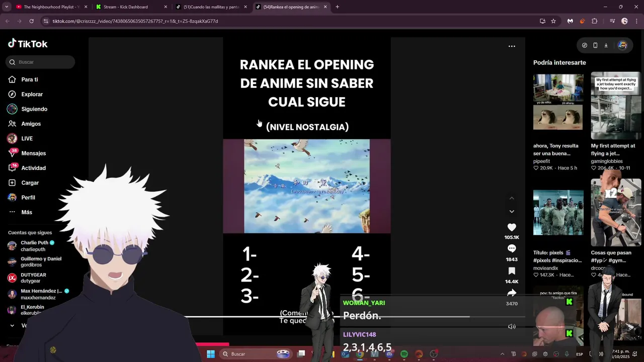644x362 pixels.
Task: Go to next video with down chevron
Action: tap(512, 212)
